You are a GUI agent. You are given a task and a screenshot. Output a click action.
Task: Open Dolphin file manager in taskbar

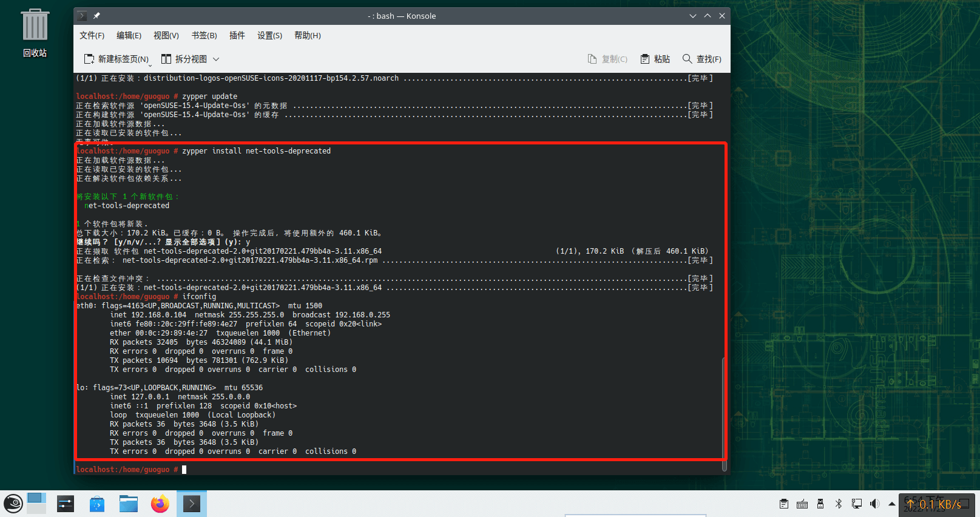tap(129, 504)
